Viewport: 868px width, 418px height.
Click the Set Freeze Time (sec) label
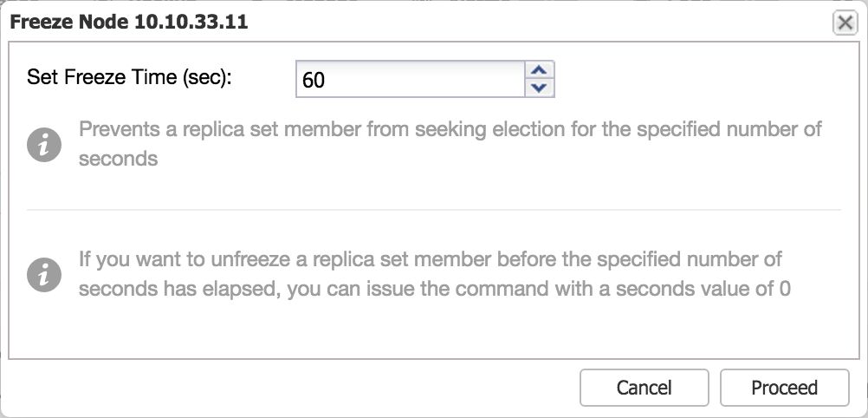129,76
